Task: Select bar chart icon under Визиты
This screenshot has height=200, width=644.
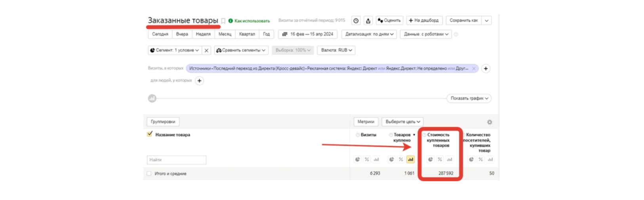Action: [376, 160]
